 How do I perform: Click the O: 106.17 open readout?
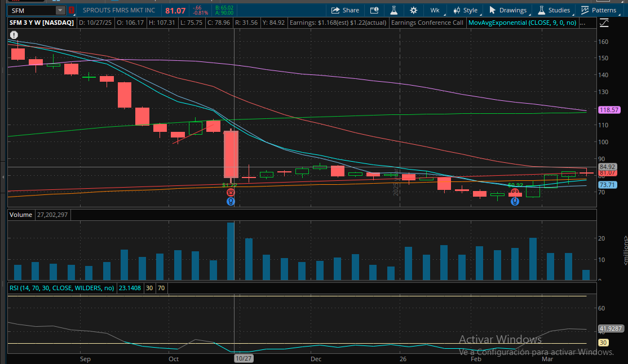point(130,23)
